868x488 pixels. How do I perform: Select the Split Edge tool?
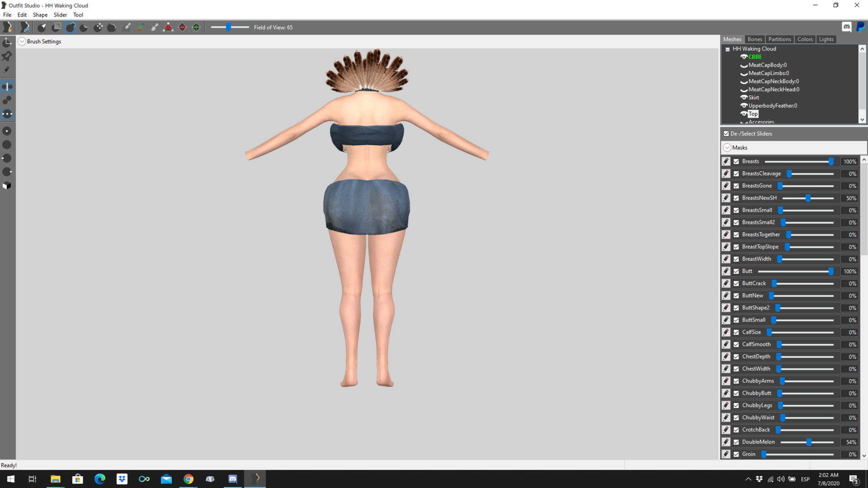point(196,27)
